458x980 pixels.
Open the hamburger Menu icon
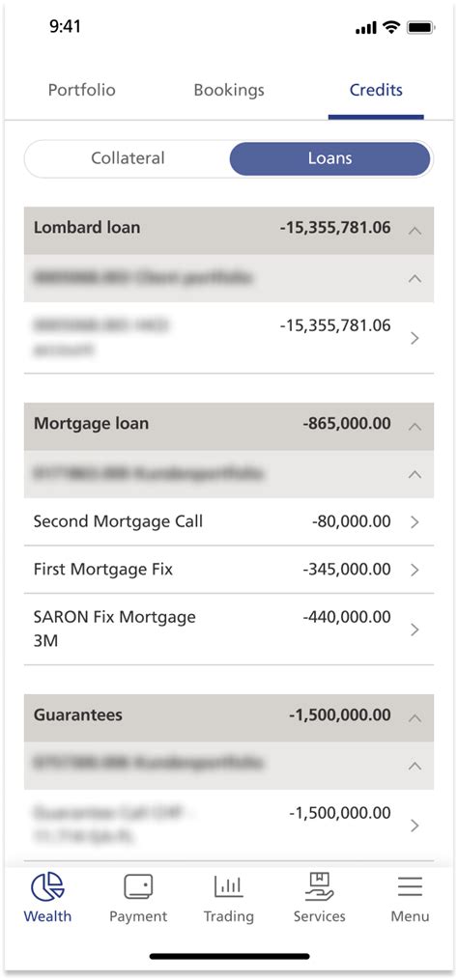tap(410, 887)
